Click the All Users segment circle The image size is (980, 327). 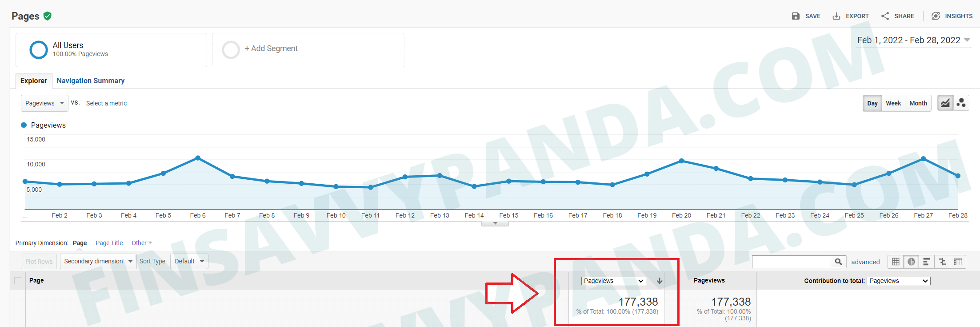(39, 50)
